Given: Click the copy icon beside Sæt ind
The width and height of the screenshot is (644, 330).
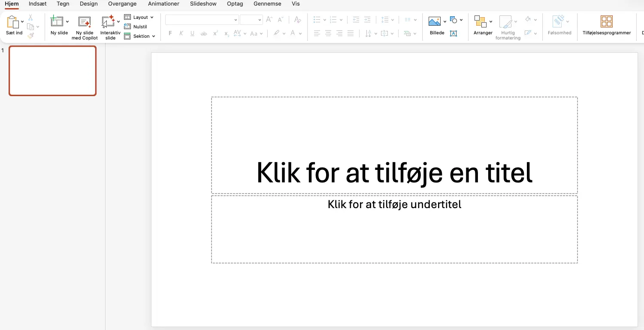Looking at the screenshot, I should point(30,27).
